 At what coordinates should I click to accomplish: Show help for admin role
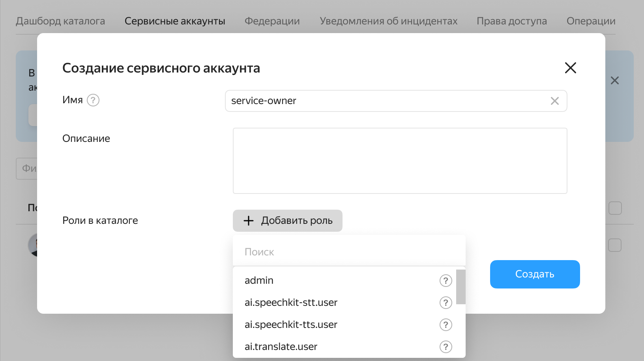click(446, 281)
